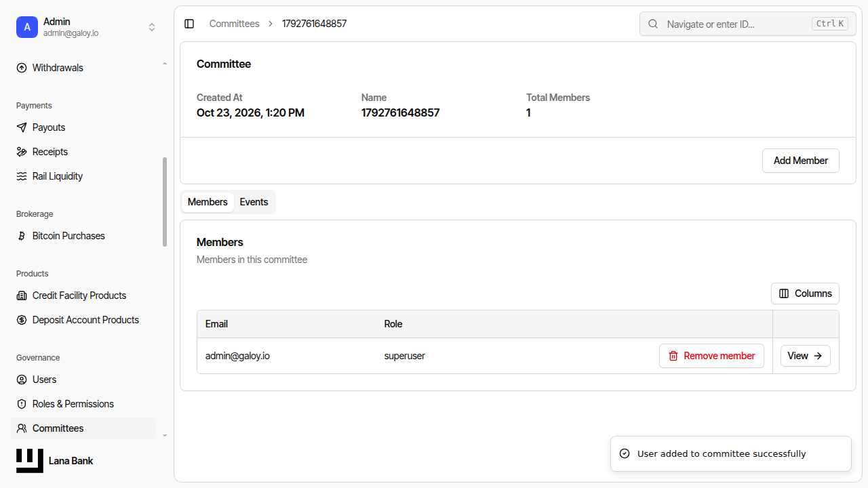The image size is (868, 488).
Task: Open Payouts page from sidebar
Action: (83, 127)
